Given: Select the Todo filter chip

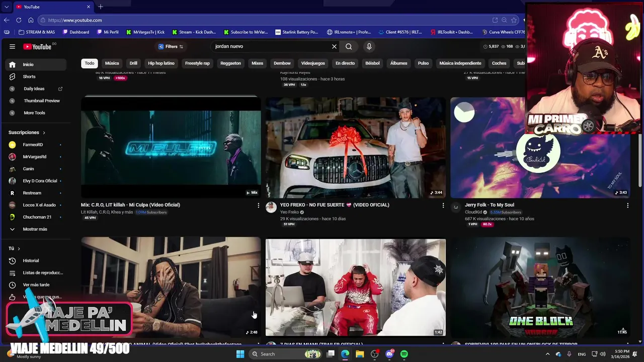Looking at the screenshot, I should [89, 63].
